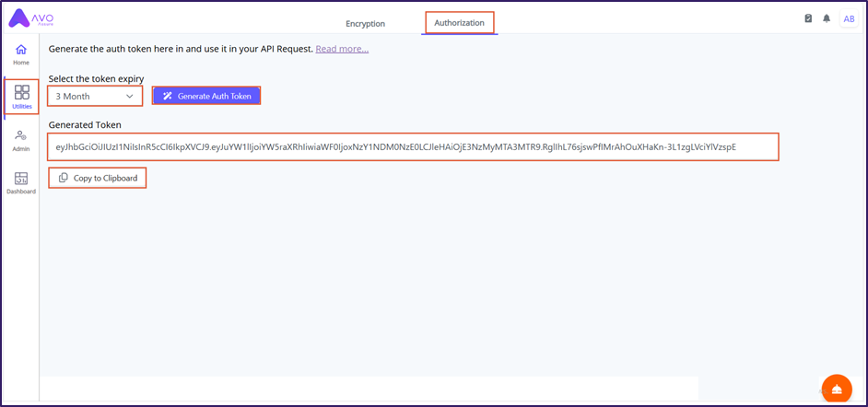868x407 pixels.
Task: Switch to the Encryption tab
Action: 365,23
